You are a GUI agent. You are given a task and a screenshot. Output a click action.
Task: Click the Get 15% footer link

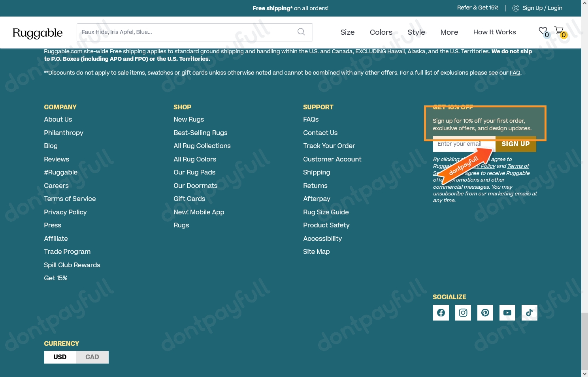(x=56, y=278)
